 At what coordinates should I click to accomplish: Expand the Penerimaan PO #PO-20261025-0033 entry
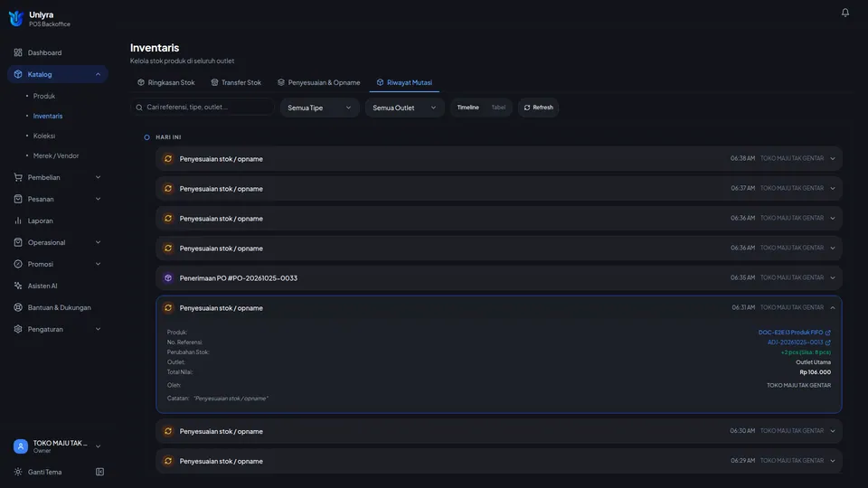499,277
